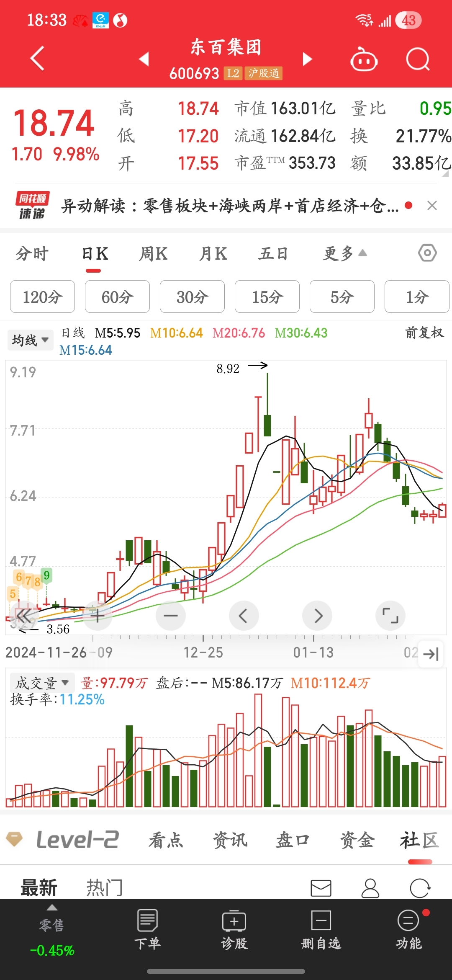Collapse the 更多 period menu

click(345, 253)
